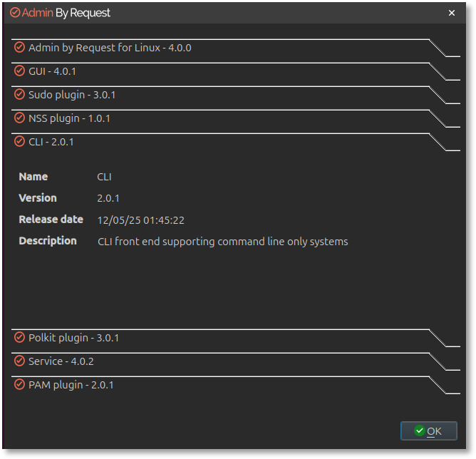This screenshot has height=459, width=476.
Task: Click the checkmark icon next to GUI
Action: [19, 71]
